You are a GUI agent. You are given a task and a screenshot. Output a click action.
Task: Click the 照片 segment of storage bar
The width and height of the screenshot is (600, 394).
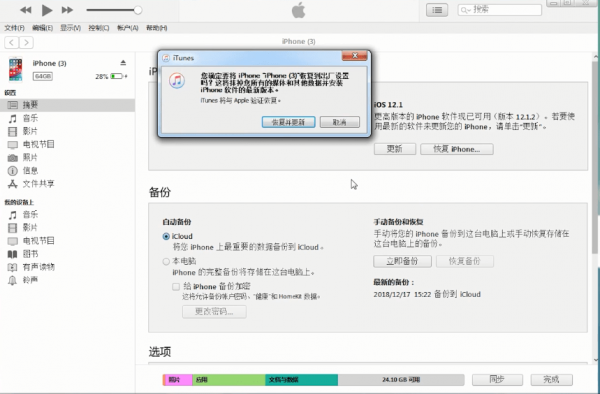178,380
